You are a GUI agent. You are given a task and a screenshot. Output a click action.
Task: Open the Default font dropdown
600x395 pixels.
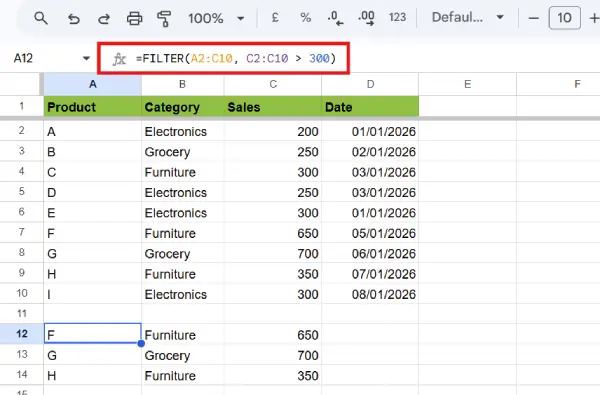pos(468,17)
